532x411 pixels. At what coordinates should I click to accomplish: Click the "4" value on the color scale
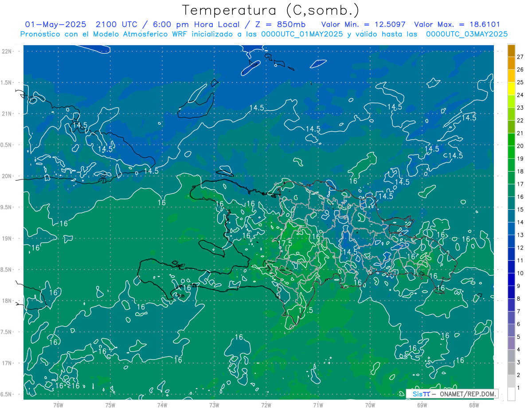[x=519, y=350]
